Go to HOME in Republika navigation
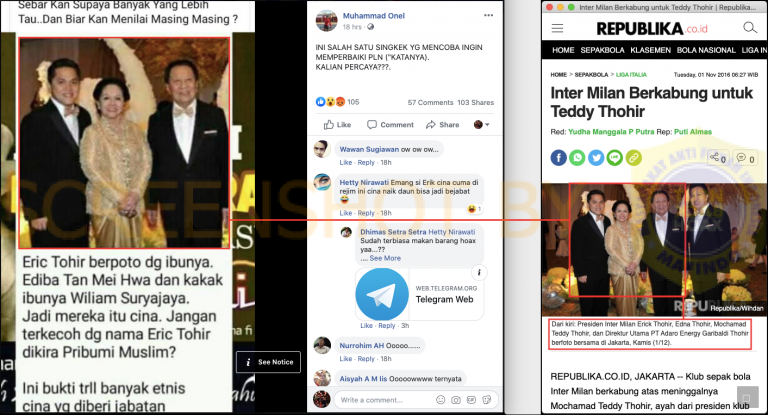Image resolution: width=768 pixels, height=415 pixels. pos(563,50)
